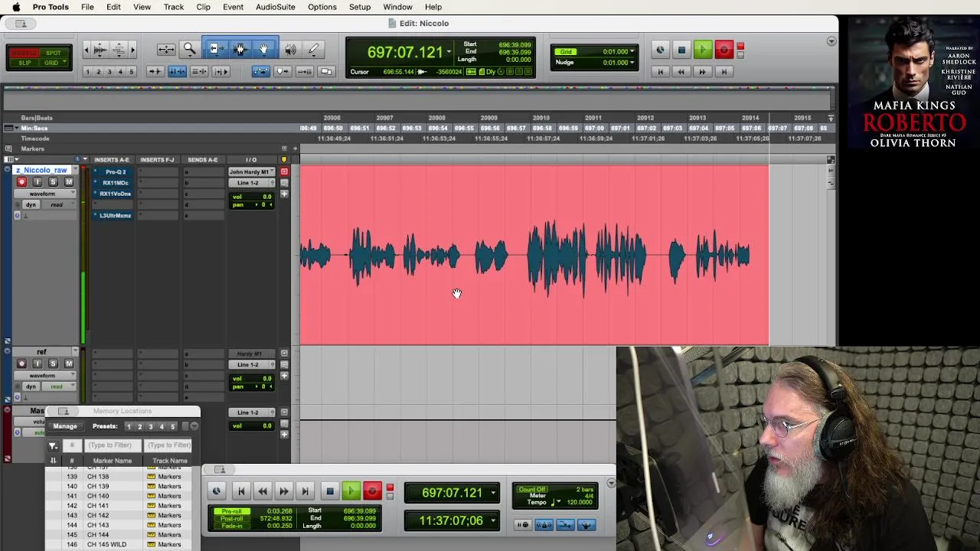Toggle Post-roll in Transport window
This screenshot has height=551, width=980.
pyautogui.click(x=231, y=519)
